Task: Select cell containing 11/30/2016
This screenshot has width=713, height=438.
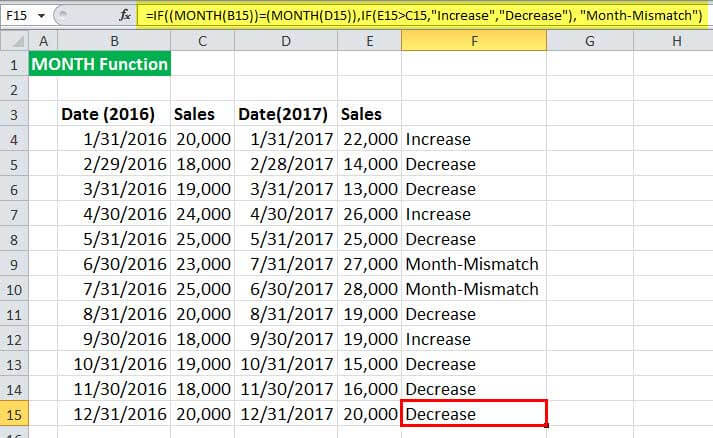Action: (x=114, y=389)
